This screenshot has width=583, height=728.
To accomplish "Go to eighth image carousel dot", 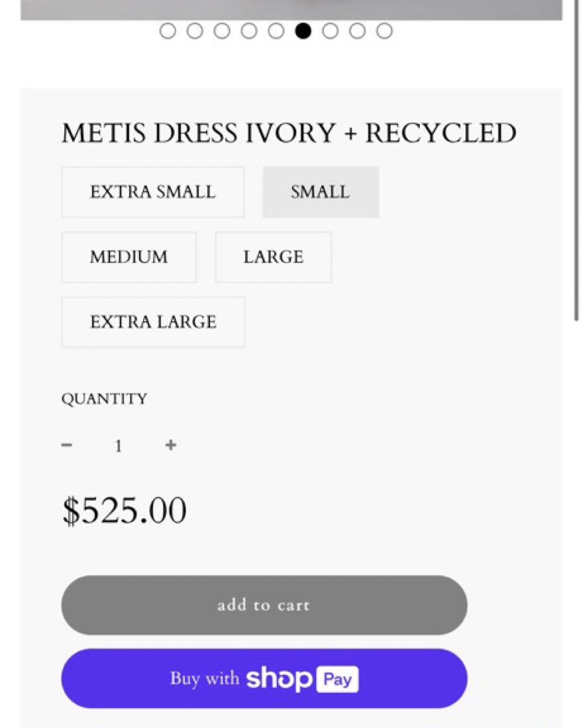I will [x=357, y=31].
